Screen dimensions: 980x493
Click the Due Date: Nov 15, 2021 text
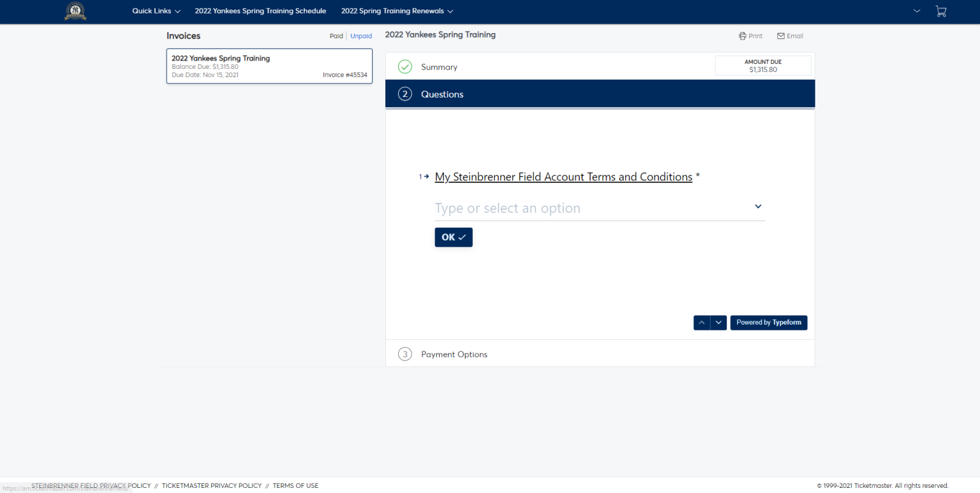[x=205, y=75]
